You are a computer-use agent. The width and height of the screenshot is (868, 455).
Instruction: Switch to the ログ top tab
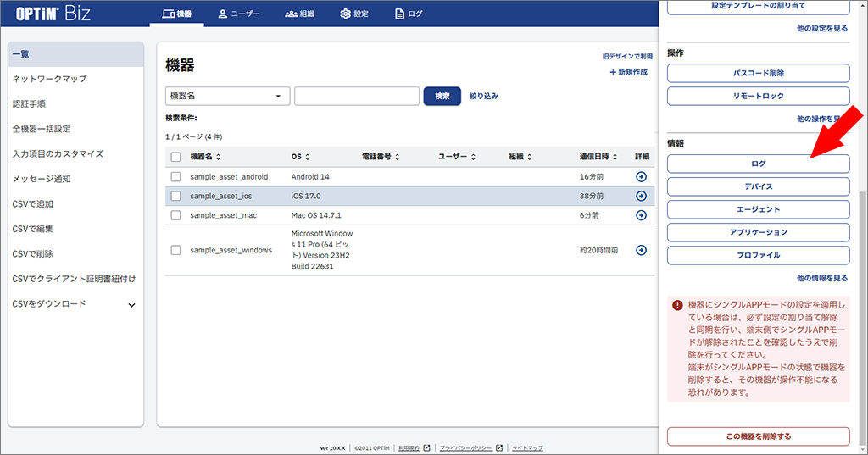click(409, 14)
